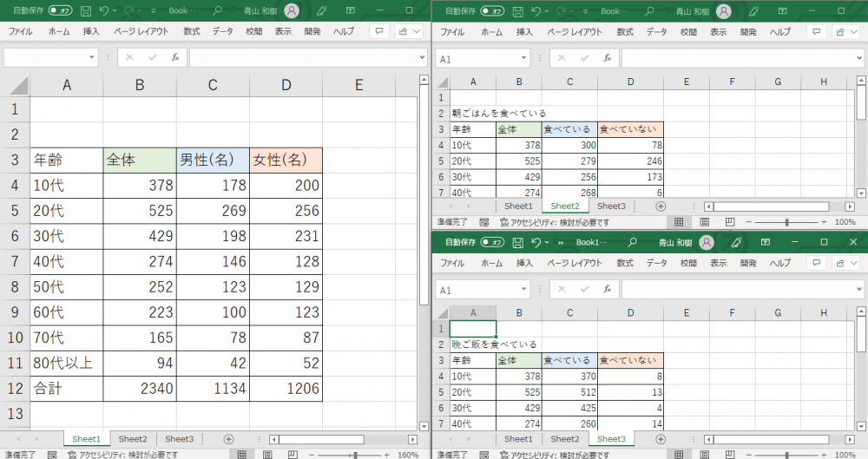Open share dropdown in left window ribbon
Viewport: 868px width, 459px height.
[x=411, y=31]
